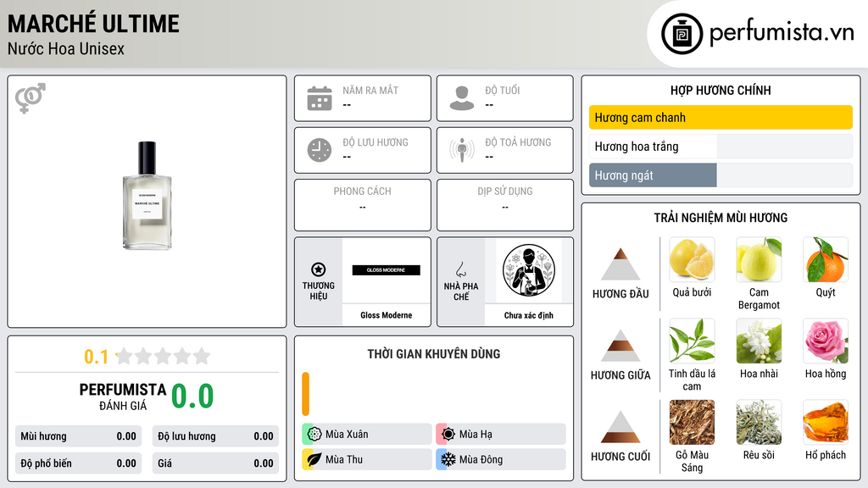Click the five-star rating row
868x488 pixels.
(164, 356)
